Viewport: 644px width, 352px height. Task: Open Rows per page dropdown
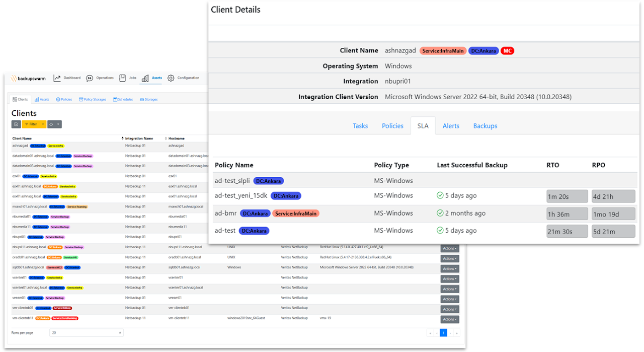[x=86, y=333]
